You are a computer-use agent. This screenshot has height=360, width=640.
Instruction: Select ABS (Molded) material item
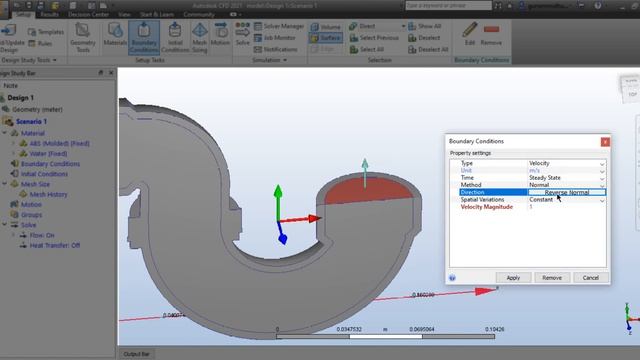[x=59, y=143]
